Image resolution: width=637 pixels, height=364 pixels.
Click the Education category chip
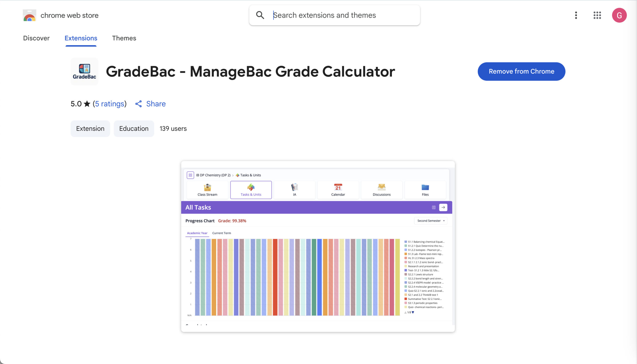134,129
